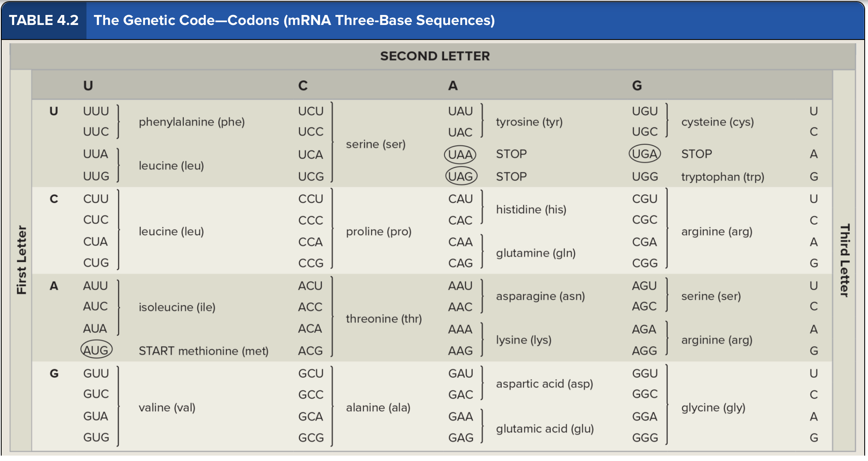Click the TABLE 4.2 label
868x461 pixels.
(44, 20)
